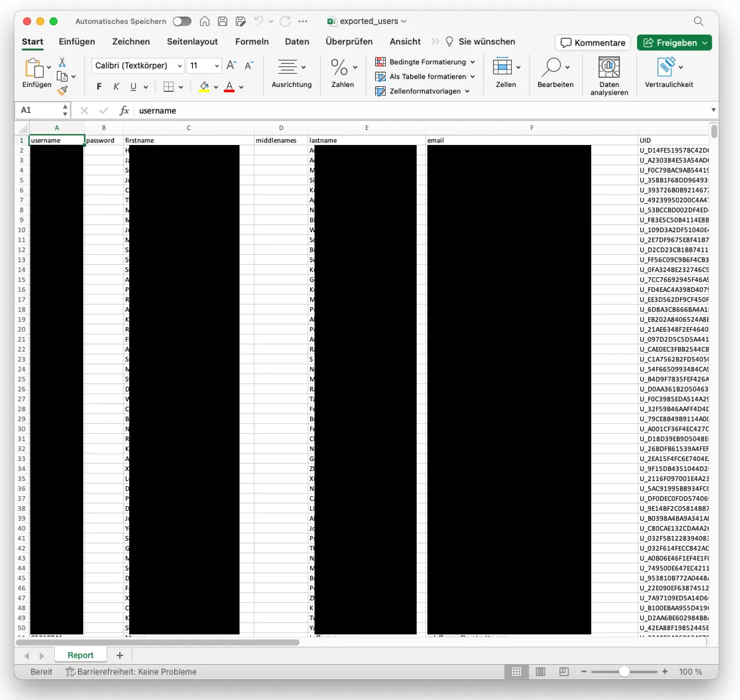Select the Report sheet tab
The height and width of the screenshot is (700, 740).
click(80, 655)
